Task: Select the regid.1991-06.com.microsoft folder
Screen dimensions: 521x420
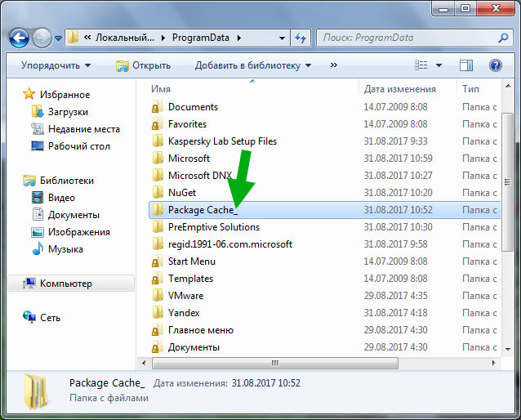Action: [x=230, y=244]
